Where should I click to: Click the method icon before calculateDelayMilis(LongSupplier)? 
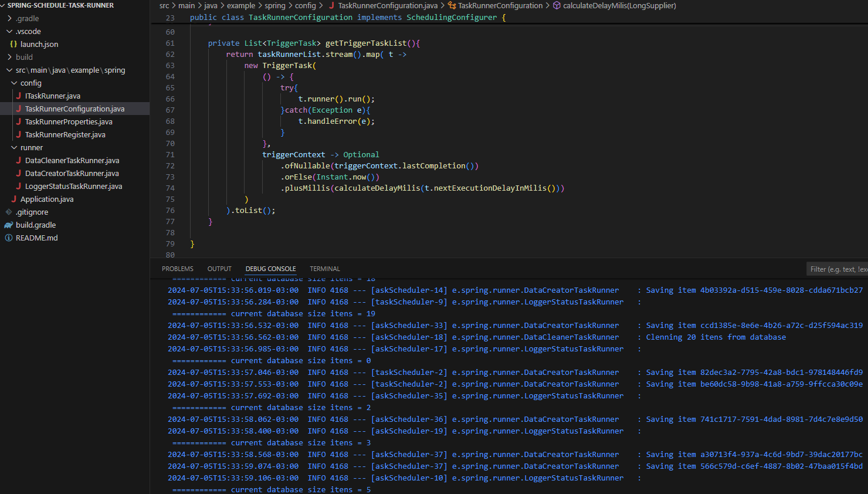[x=556, y=5]
